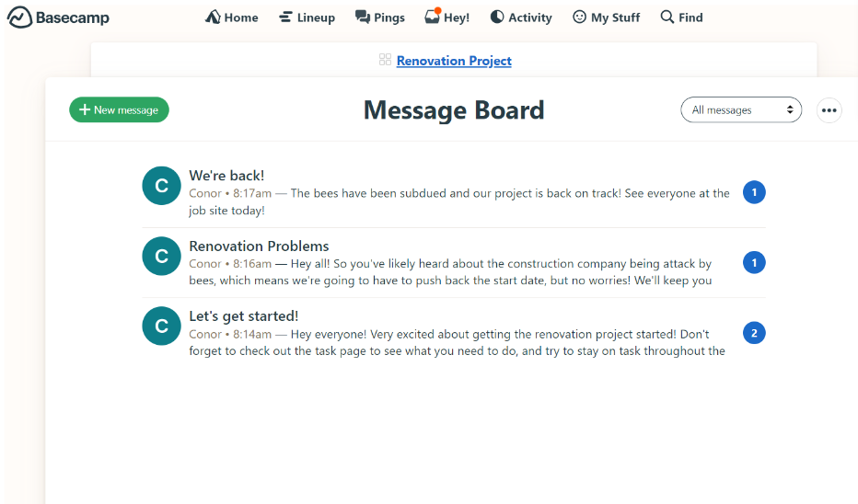Open the Lineup view
Viewport: 858px width, 504px height.
point(307,17)
